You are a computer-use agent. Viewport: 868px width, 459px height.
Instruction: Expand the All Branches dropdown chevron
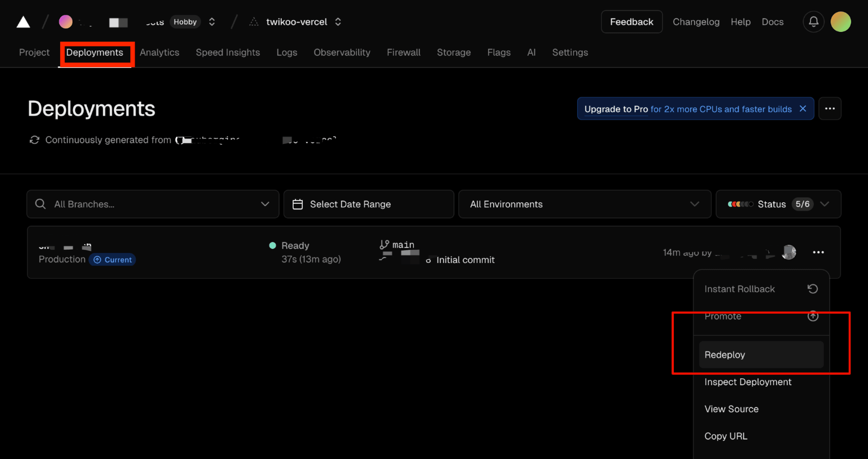(265, 204)
